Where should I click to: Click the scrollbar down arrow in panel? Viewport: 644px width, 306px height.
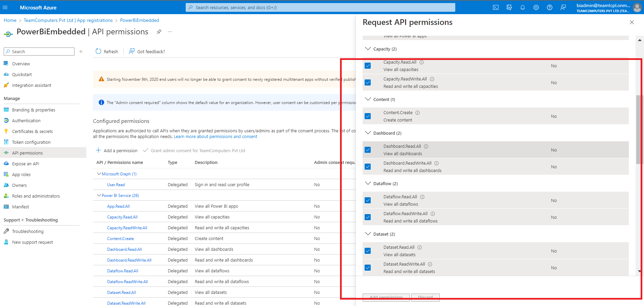pos(639,271)
